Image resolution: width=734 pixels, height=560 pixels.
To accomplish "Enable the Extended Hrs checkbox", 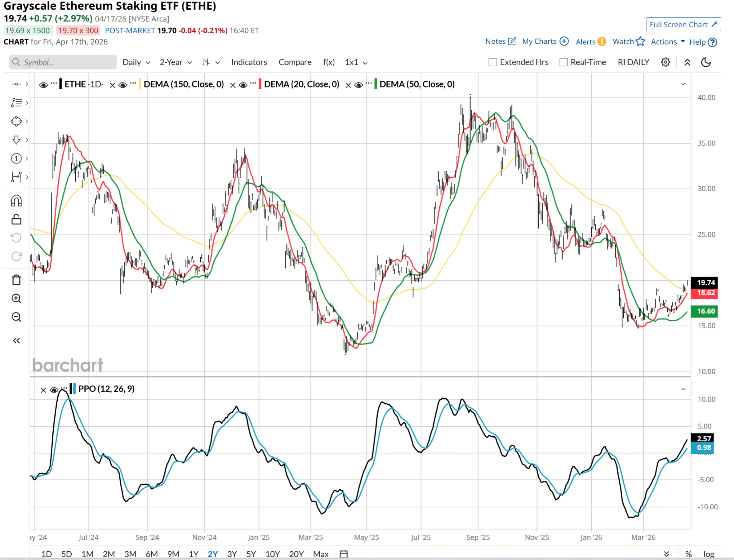I will (x=493, y=62).
